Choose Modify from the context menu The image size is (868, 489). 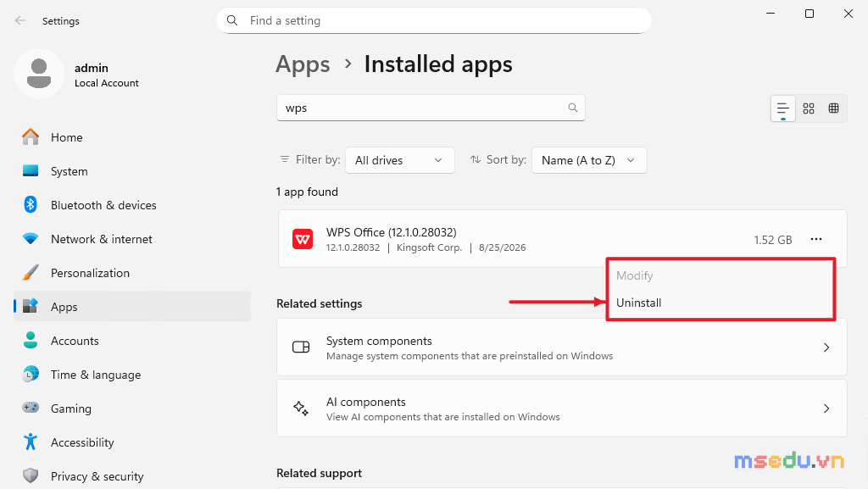[x=634, y=275]
